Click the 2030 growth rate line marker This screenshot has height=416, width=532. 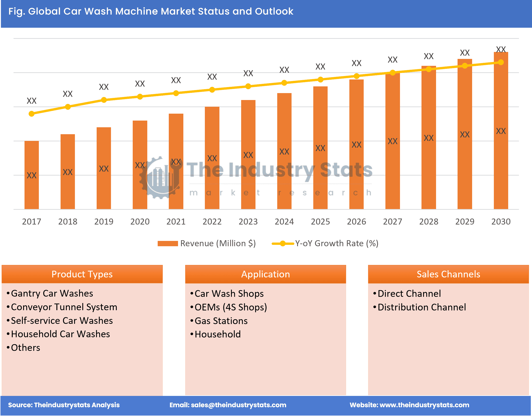pyautogui.click(x=501, y=62)
